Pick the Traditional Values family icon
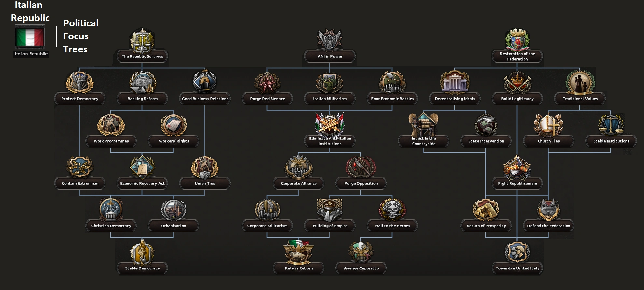The image size is (644, 290). (x=580, y=82)
